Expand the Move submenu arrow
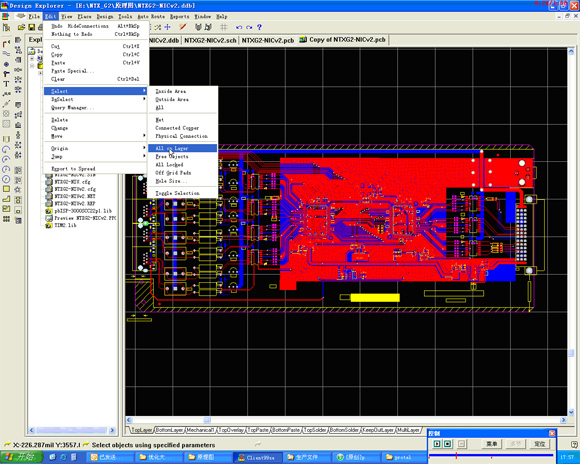 tap(144, 136)
